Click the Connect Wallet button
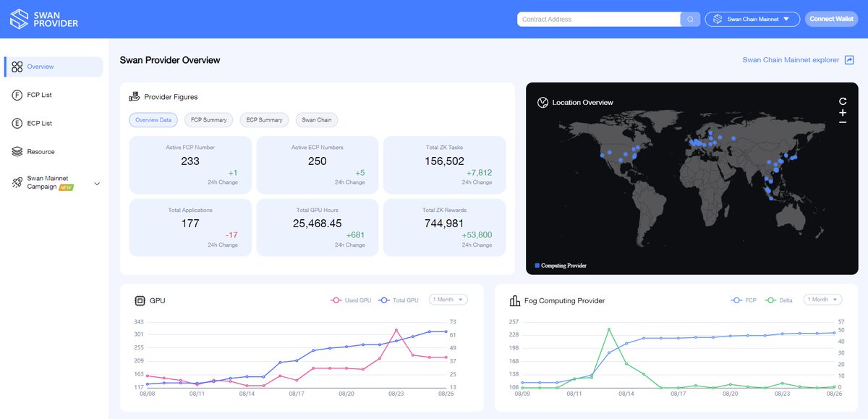The image size is (868, 419). (x=831, y=20)
